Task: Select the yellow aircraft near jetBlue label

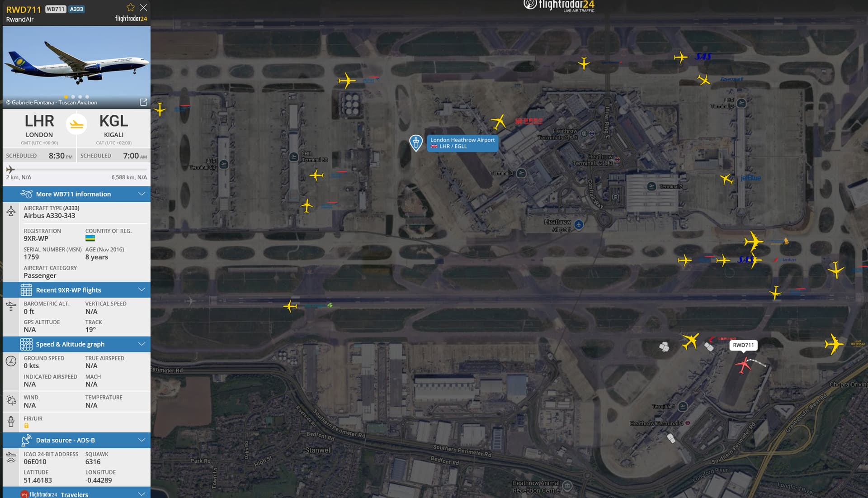Action: coord(726,179)
